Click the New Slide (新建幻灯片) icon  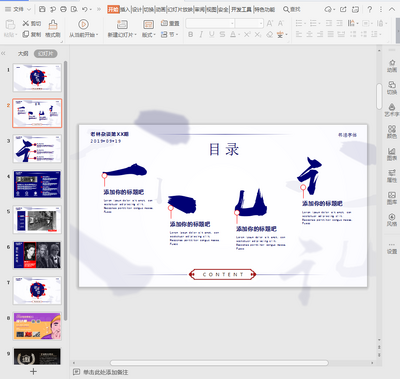tap(122, 25)
